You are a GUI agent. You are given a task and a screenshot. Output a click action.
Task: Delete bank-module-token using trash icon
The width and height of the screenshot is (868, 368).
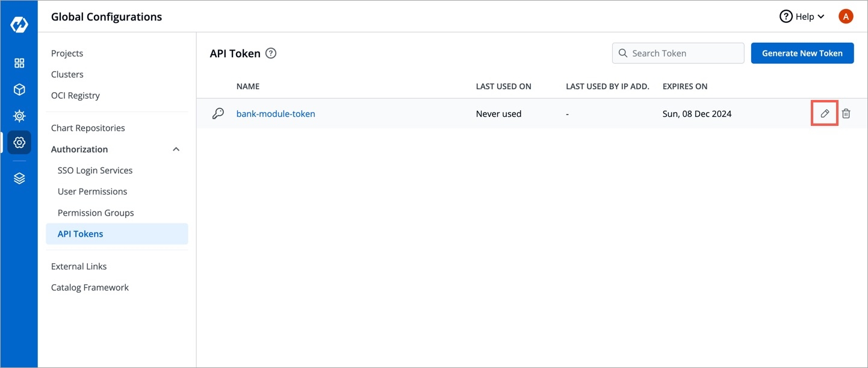[846, 113]
